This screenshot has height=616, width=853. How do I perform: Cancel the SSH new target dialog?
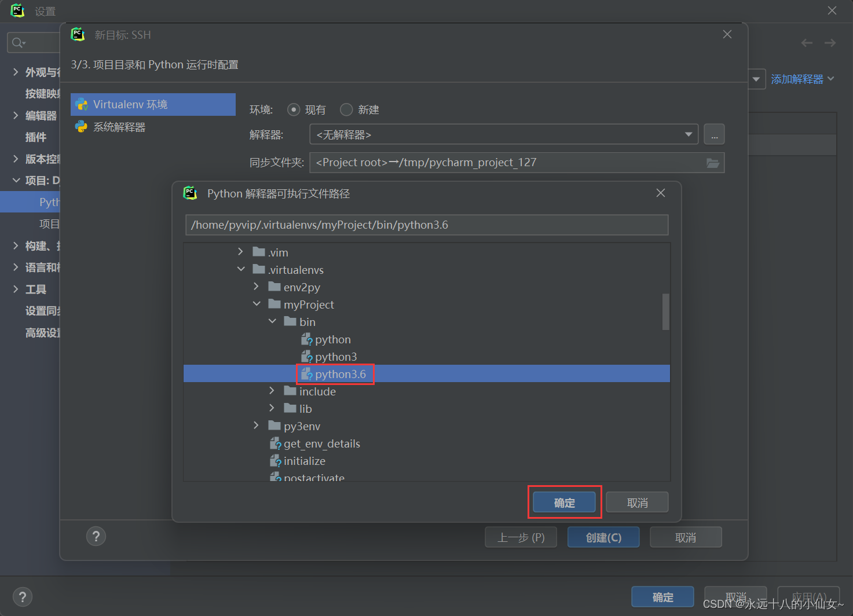tap(686, 537)
